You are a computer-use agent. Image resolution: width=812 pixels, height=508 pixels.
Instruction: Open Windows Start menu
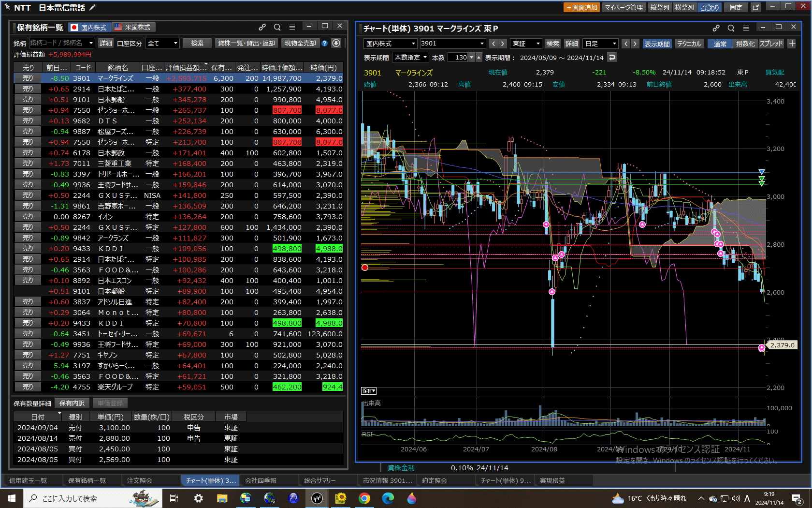(11, 498)
